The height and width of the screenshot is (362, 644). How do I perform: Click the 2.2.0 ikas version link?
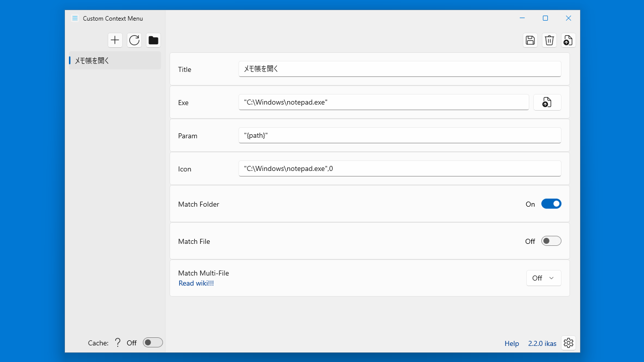tap(542, 343)
